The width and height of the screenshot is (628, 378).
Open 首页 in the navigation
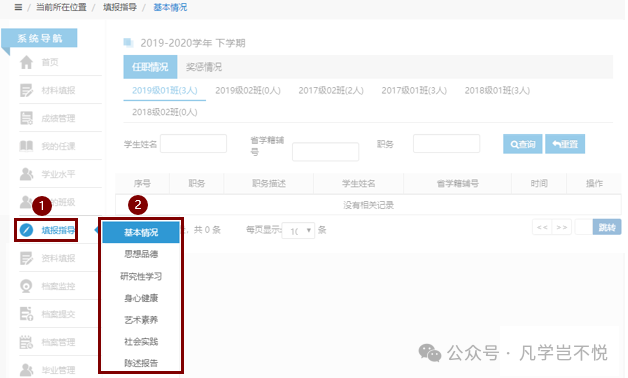click(50, 62)
